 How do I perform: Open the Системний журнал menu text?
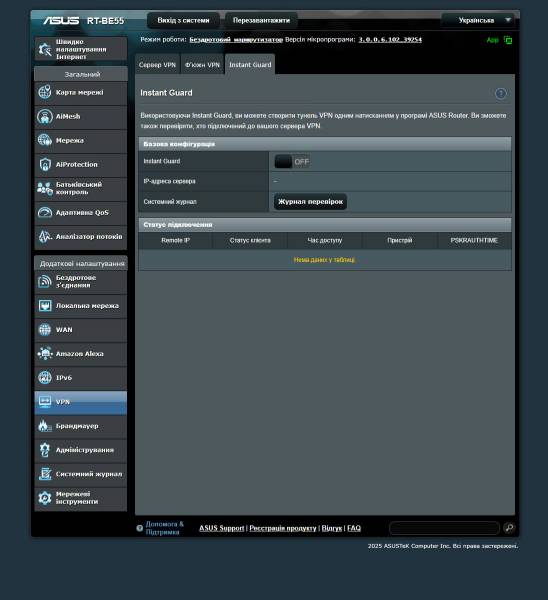coord(89,474)
